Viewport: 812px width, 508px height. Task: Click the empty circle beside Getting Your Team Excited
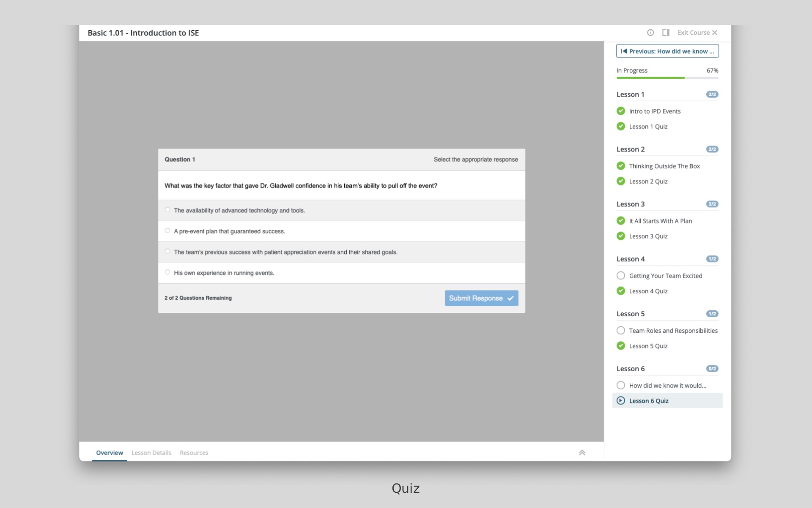[x=621, y=276]
